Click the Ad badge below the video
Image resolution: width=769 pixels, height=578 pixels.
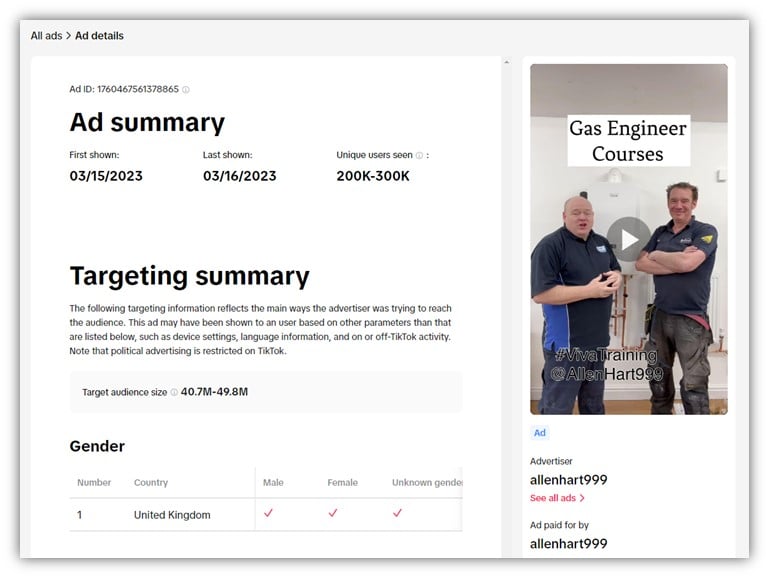click(539, 433)
